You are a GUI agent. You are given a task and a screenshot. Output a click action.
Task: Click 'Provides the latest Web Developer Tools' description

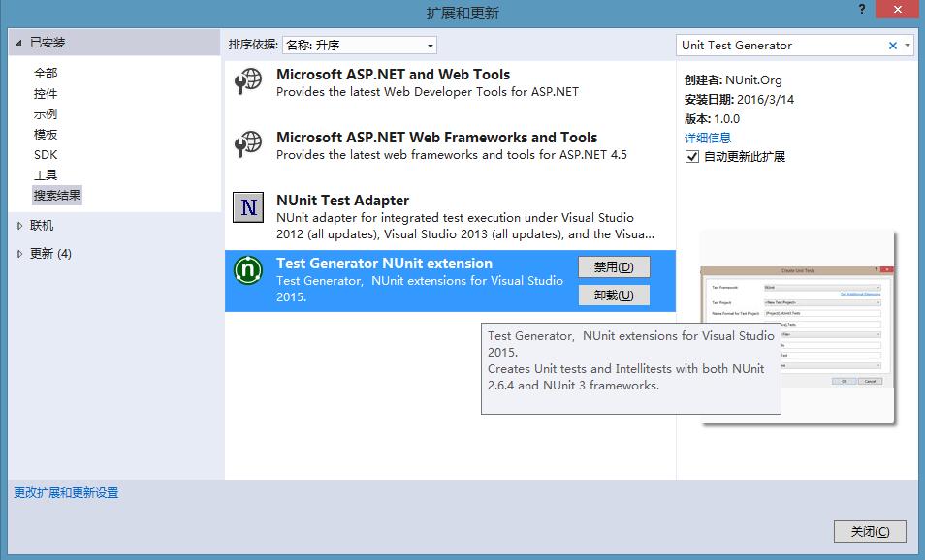(427, 92)
